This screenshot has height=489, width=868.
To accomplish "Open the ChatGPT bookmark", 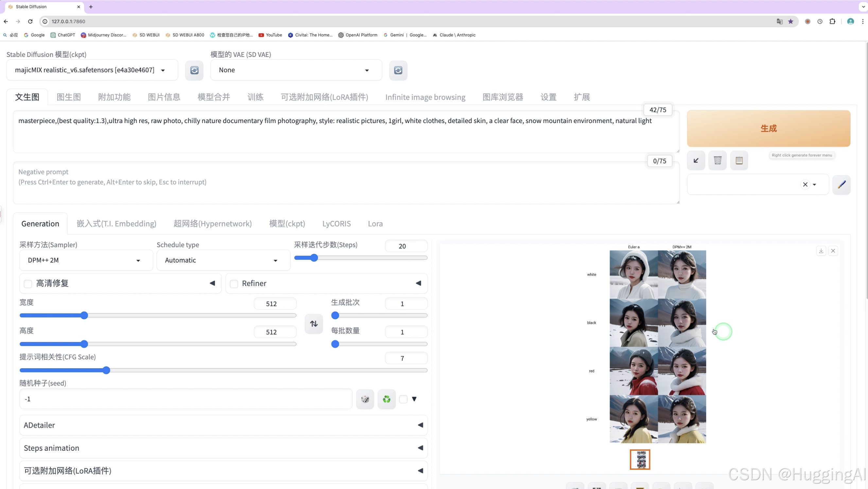I will 63,35.
